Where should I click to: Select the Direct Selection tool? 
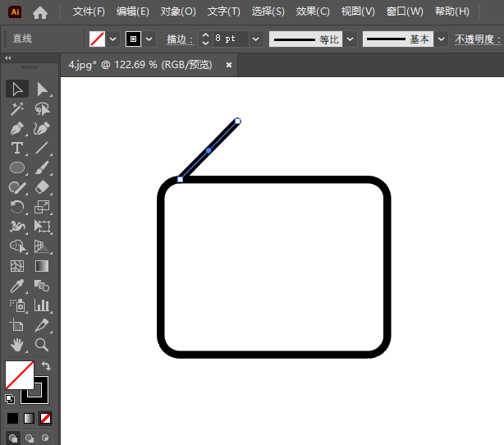click(42, 89)
